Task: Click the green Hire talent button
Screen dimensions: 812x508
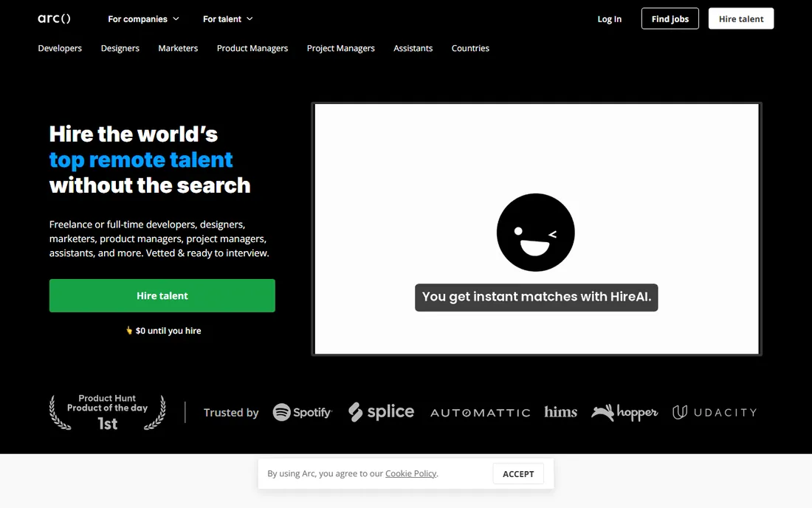Action: click(162, 295)
